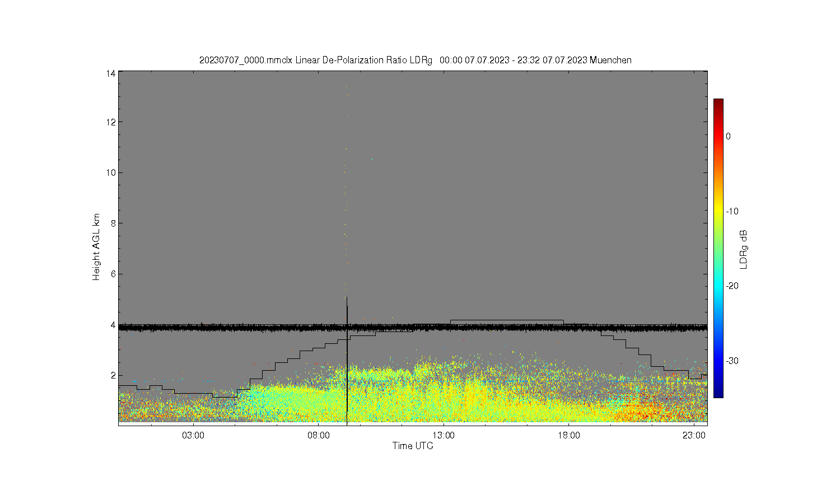Viewport: 840px width, 504px height.
Task: Click the noisy black horizontal line at 4 km
Action: tap(413, 328)
